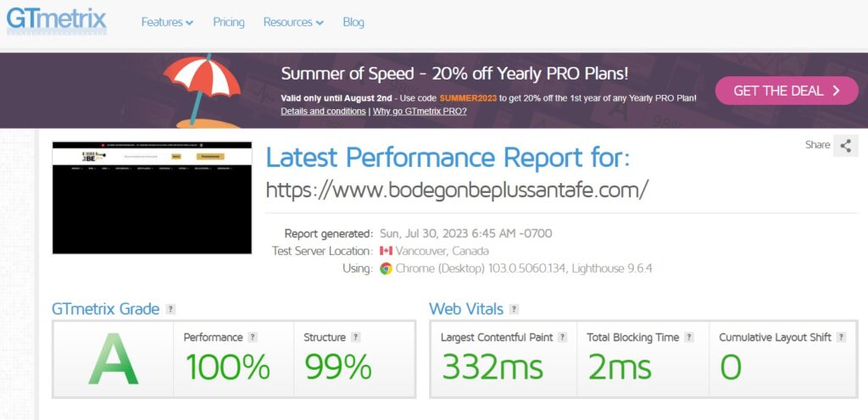Click the Canada flag icon
The image size is (868, 420).
point(386,251)
